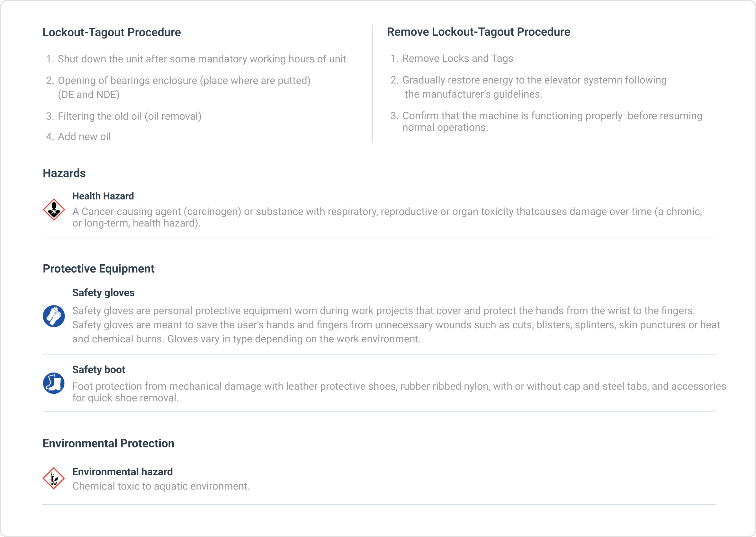Click the Safety boot blue icon
This screenshot has height=537, width=756.
[54, 383]
